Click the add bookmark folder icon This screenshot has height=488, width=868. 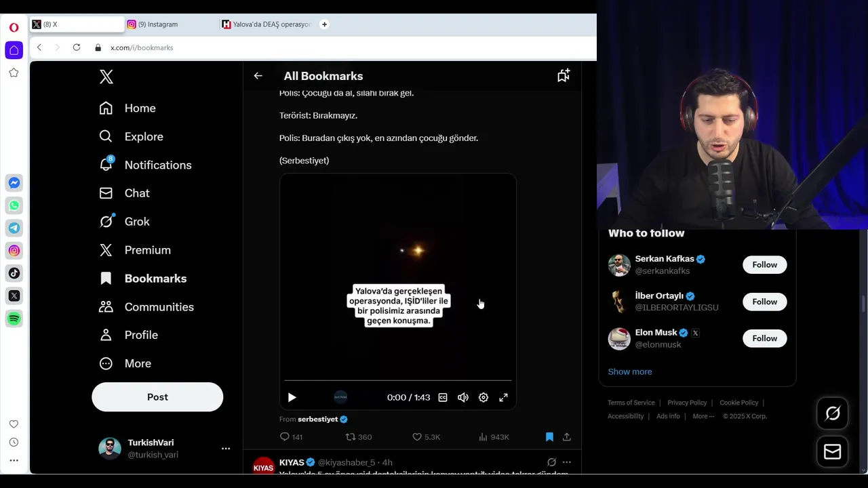564,75
